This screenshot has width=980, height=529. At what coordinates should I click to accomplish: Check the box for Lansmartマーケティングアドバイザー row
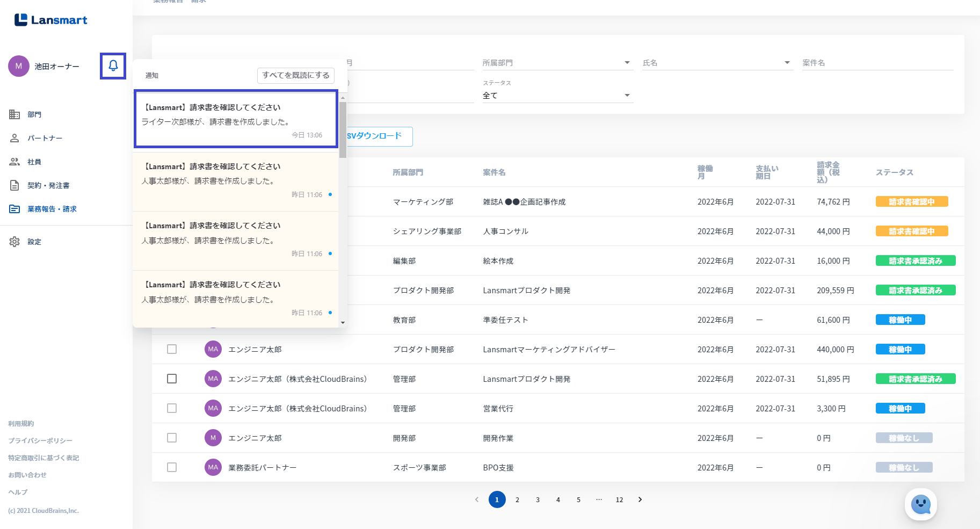click(x=172, y=349)
